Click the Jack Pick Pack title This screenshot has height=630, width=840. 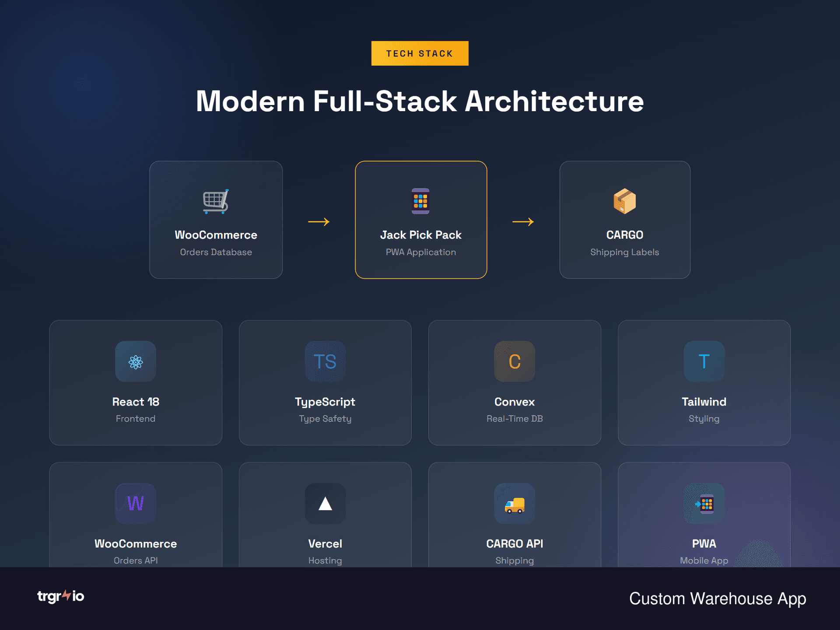420,235
